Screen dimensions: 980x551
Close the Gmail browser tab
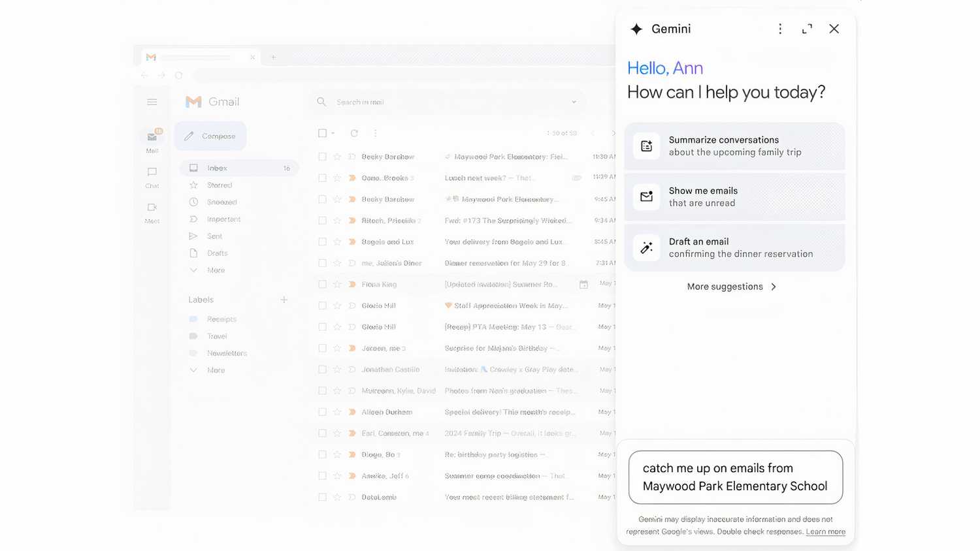click(x=252, y=57)
